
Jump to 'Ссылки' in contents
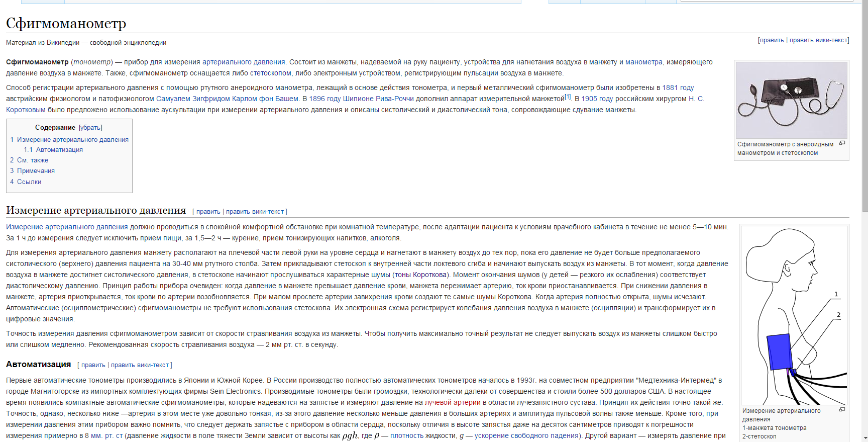pos(29,182)
